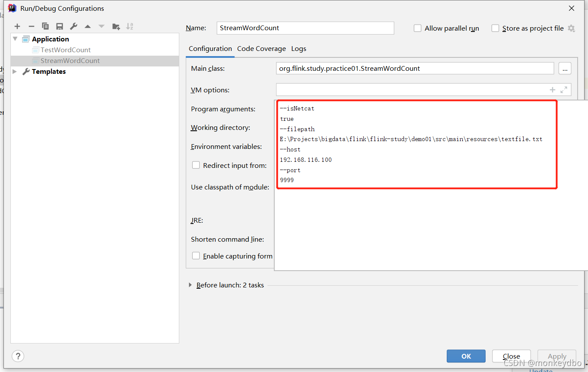Open the help question mark button
588x372 pixels.
[x=18, y=356]
